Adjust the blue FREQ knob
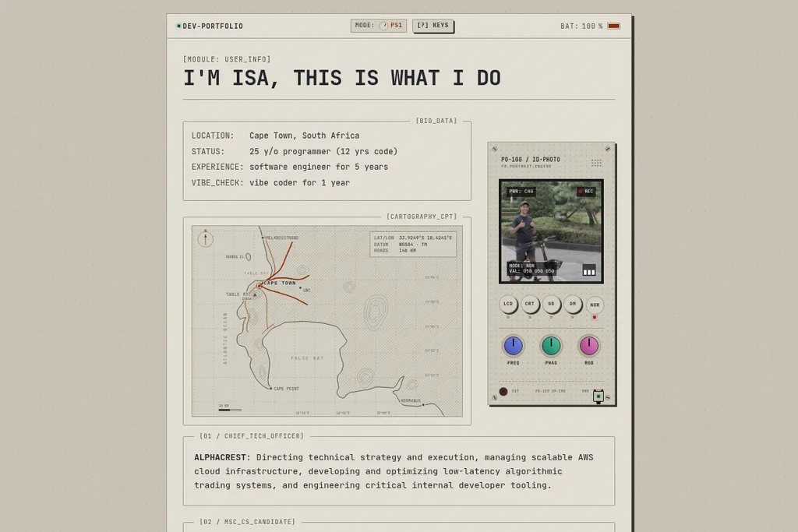This screenshot has height=532, width=798. (x=513, y=346)
